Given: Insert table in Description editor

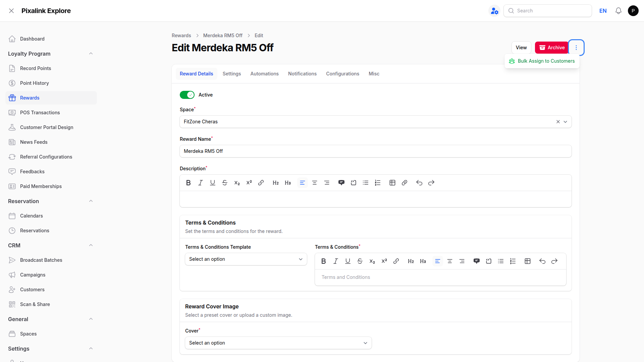Looking at the screenshot, I should point(392,183).
